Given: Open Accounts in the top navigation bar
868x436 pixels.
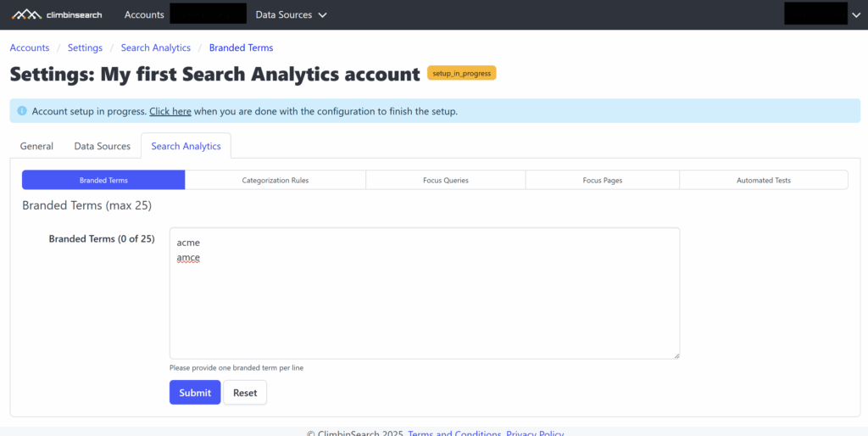Looking at the screenshot, I should point(144,14).
